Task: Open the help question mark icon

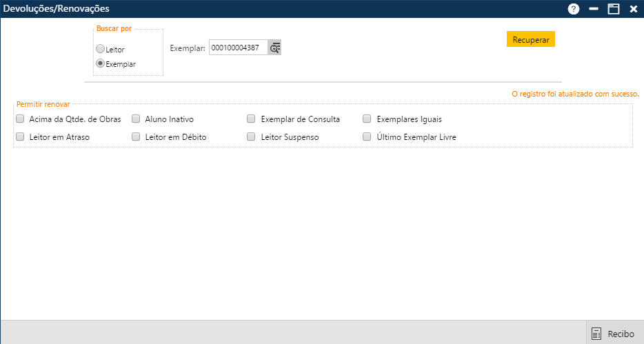Action: point(573,9)
